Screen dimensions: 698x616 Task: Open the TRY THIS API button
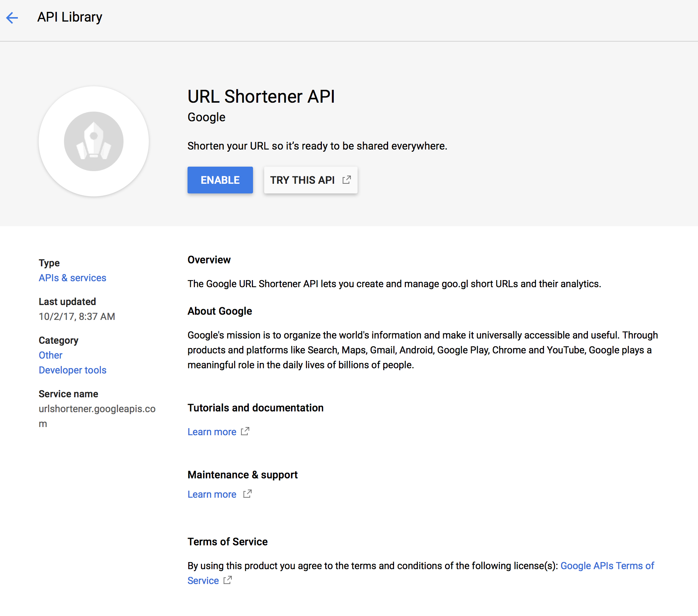pos(311,180)
